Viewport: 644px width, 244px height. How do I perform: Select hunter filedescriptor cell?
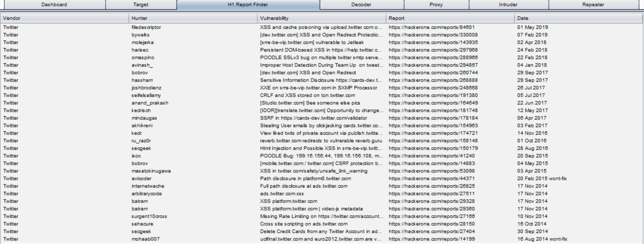click(x=193, y=27)
